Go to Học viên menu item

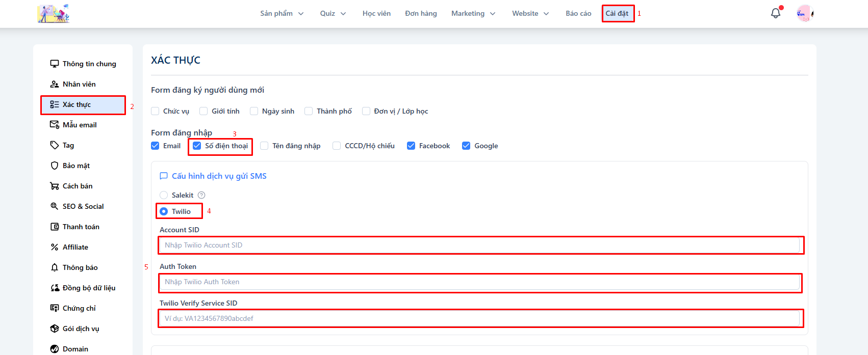[376, 13]
